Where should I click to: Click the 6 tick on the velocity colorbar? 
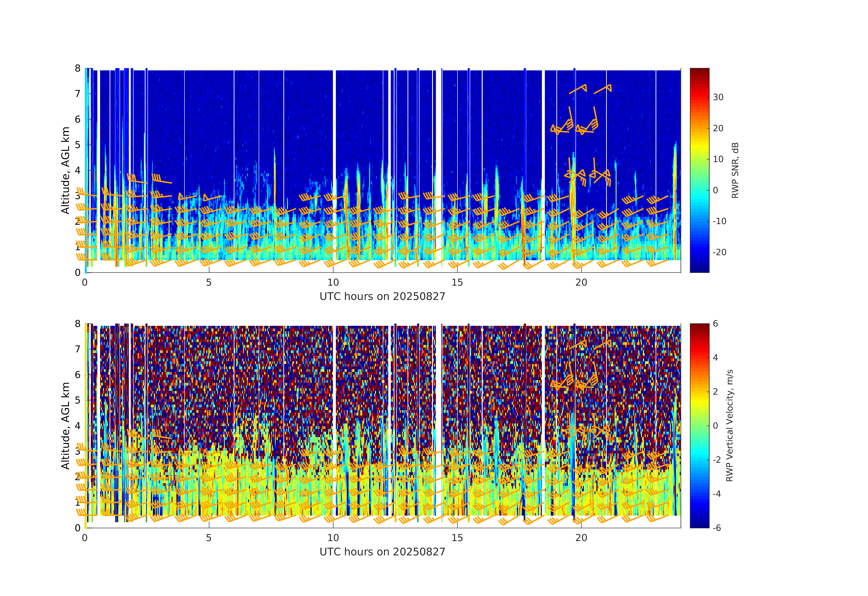point(715,324)
